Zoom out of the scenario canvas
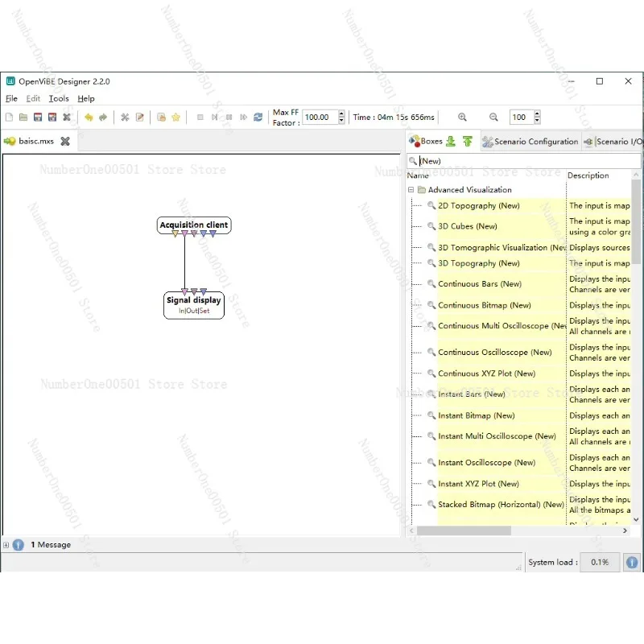644x644 pixels. pos(493,117)
